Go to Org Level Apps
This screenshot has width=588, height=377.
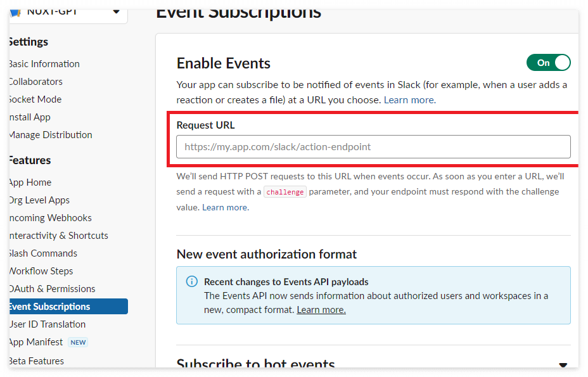[x=39, y=200]
